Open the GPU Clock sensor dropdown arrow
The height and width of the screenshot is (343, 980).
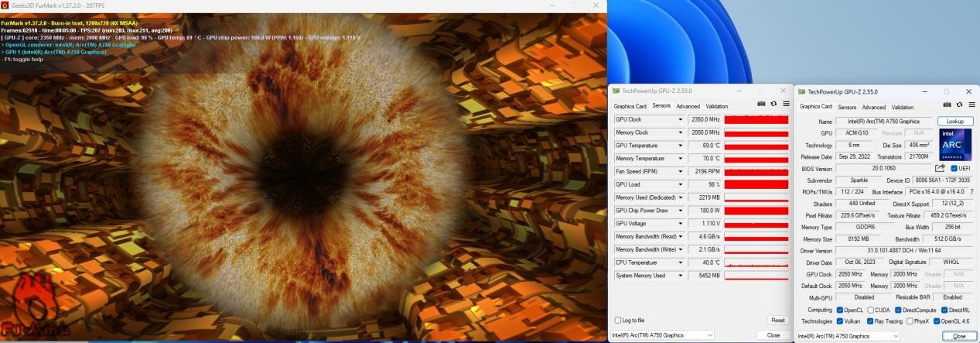point(681,120)
